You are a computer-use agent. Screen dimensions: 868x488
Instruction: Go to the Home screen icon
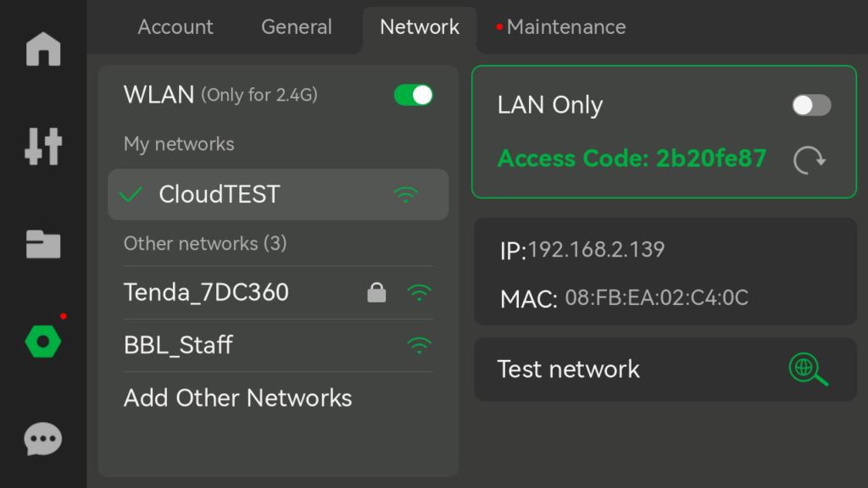click(43, 48)
